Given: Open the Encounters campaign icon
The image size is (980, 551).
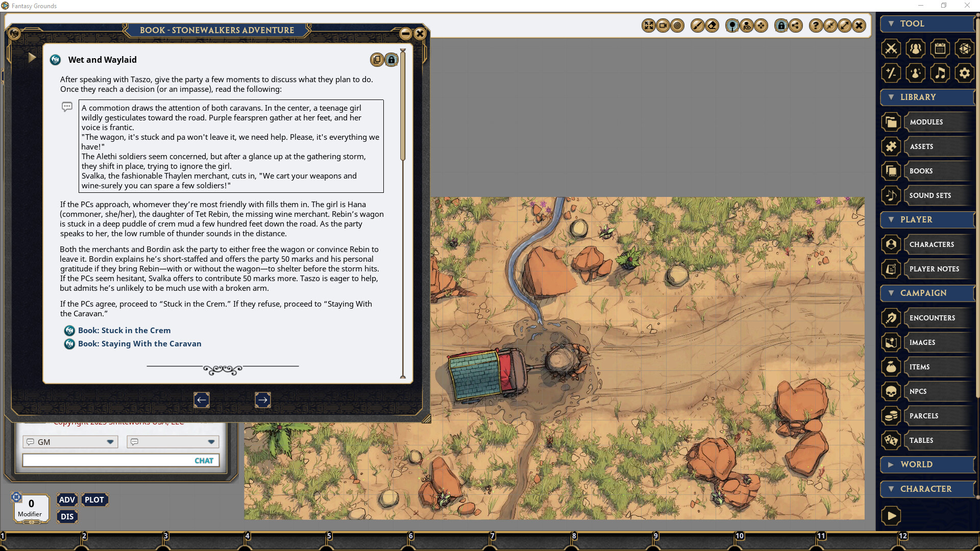Looking at the screenshot, I should click(891, 318).
